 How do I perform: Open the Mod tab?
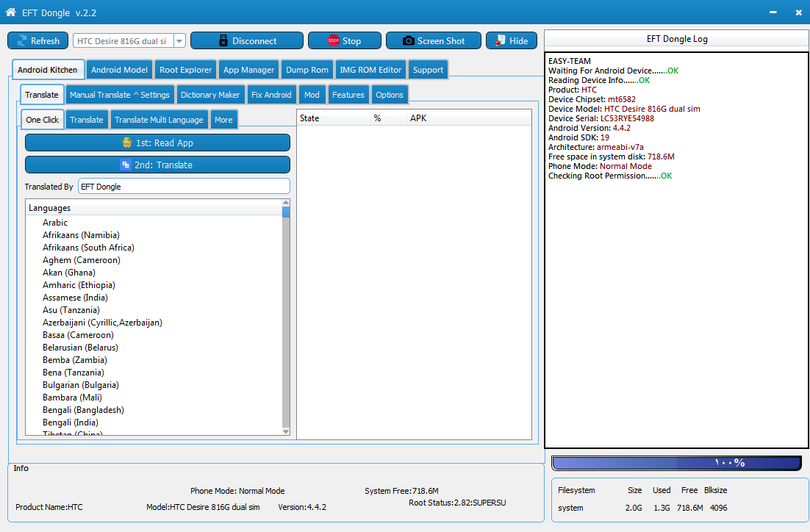pos(312,95)
